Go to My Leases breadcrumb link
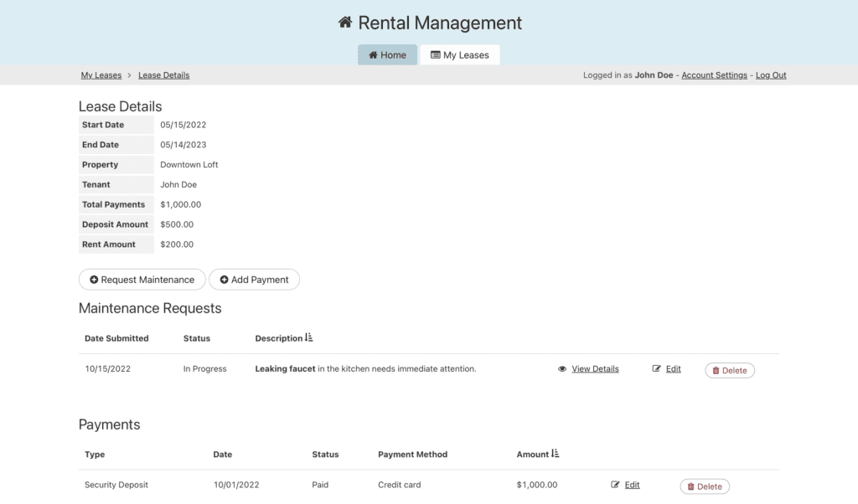The width and height of the screenshot is (858, 504). point(101,75)
